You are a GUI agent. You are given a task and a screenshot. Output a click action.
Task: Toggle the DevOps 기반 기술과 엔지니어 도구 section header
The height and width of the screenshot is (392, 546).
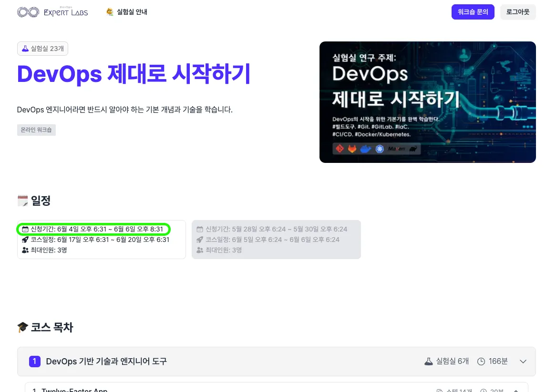(x=106, y=362)
